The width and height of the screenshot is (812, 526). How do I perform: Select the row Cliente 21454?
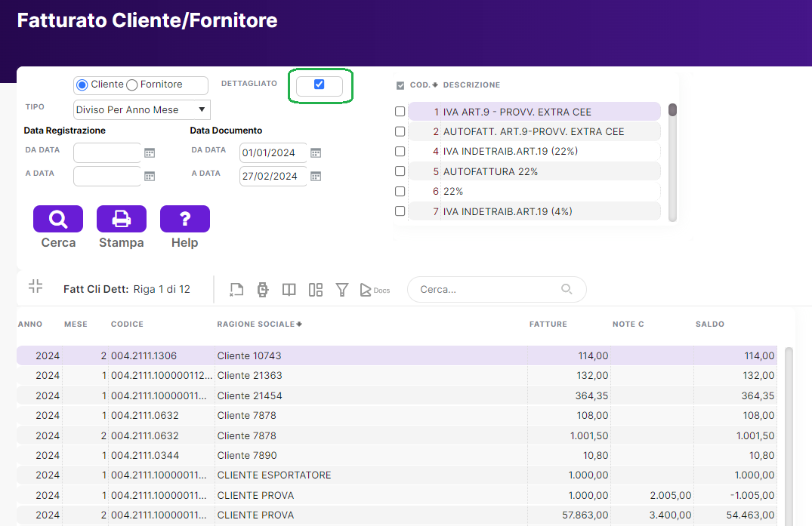pyautogui.click(x=397, y=395)
